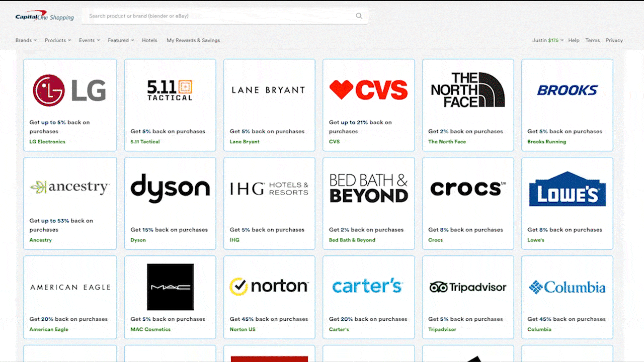Viewport: 644px width, 362px height.
Task: Expand the Products dropdown menu
Action: [x=58, y=40]
